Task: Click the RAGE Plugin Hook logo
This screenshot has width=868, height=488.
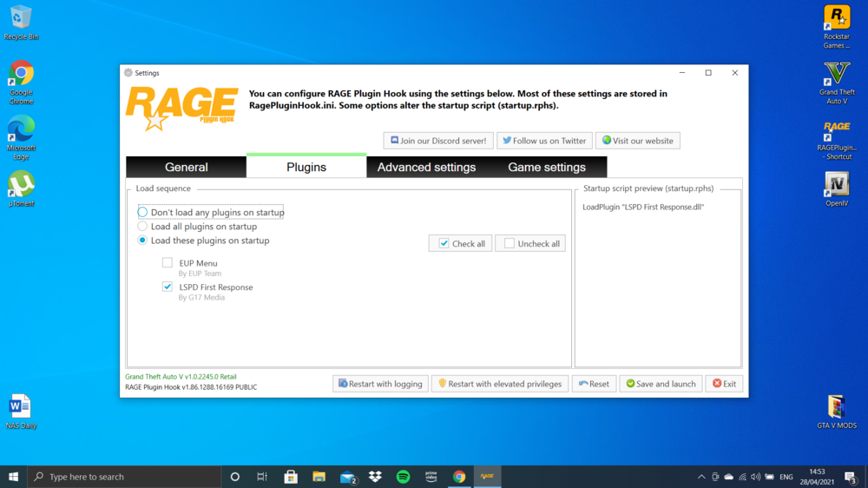Action: [182, 108]
